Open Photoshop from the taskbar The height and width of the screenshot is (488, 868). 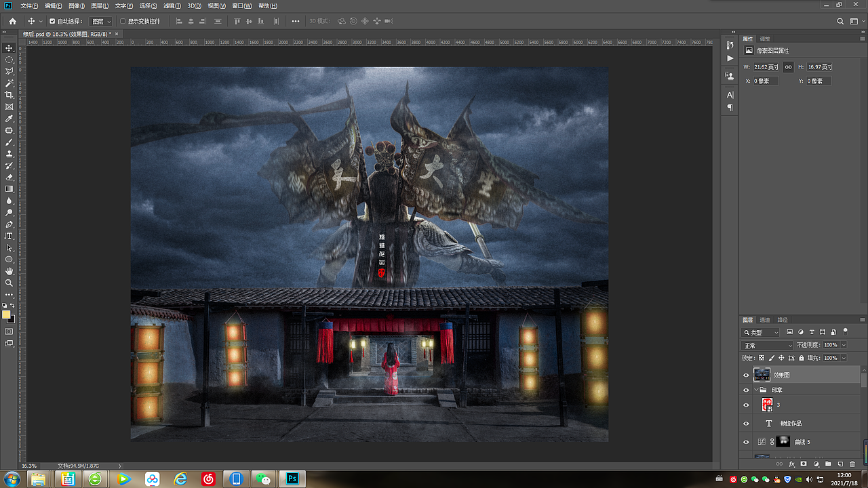click(x=293, y=479)
